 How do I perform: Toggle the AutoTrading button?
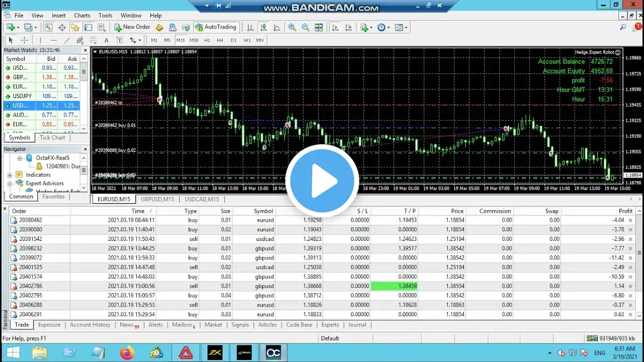click(216, 27)
